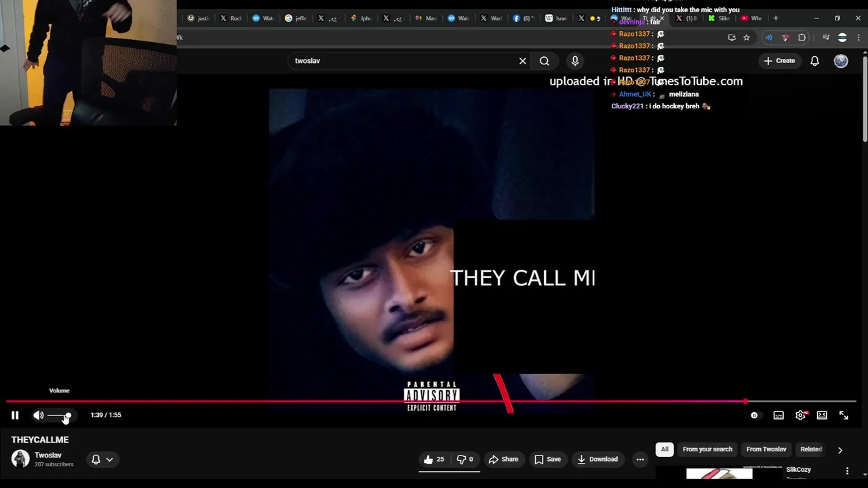Open the video settings gear

pos(800,415)
